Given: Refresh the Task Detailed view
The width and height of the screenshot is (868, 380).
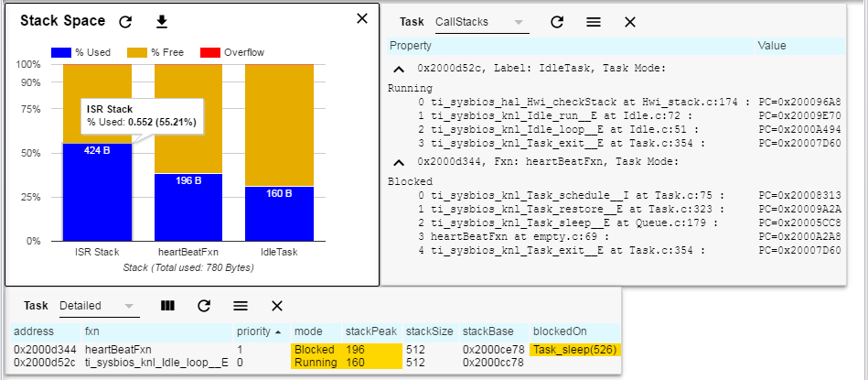Looking at the screenshot, I should pos(204,306).
